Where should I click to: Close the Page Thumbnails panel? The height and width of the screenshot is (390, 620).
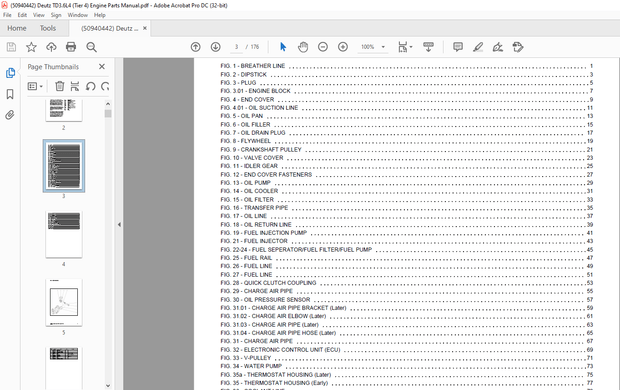tap(102, 66)
